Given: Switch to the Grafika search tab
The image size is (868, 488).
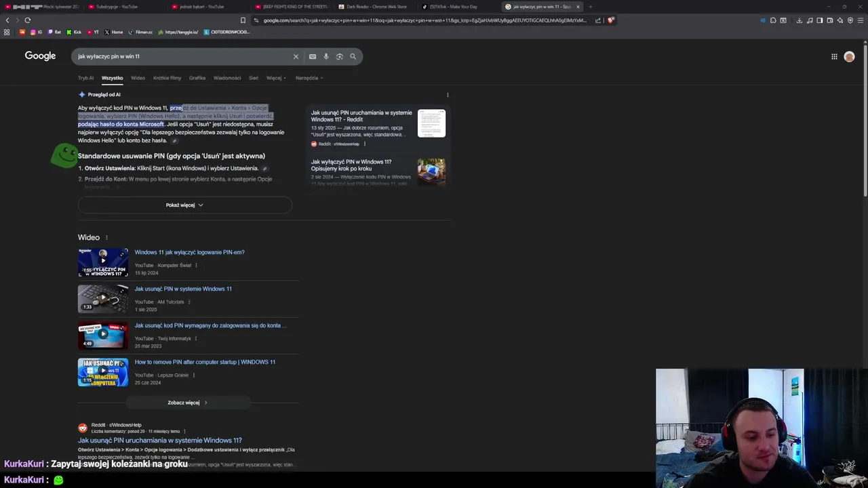Looking at the screenshot, I should point(197,78).
